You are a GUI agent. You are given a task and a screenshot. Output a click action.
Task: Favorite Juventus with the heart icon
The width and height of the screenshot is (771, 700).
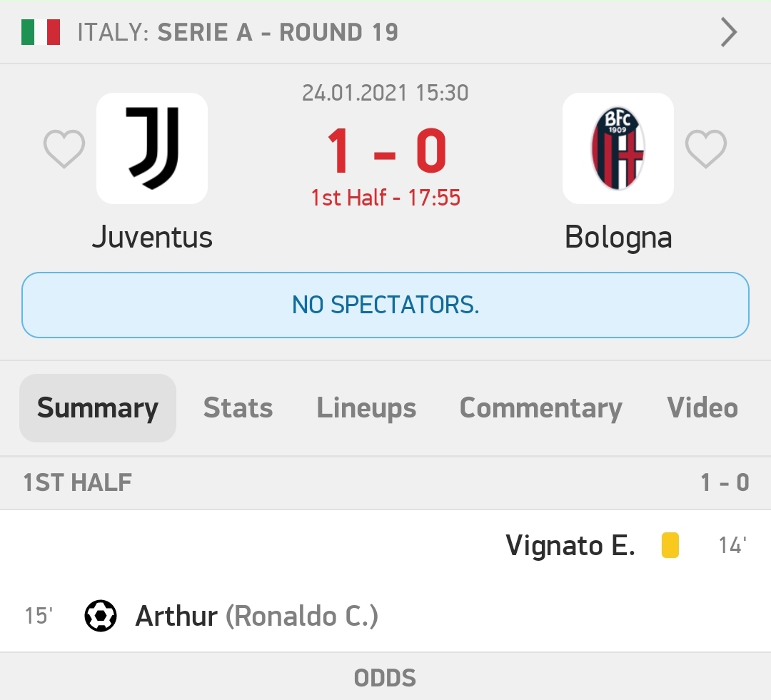pos(64,149)
